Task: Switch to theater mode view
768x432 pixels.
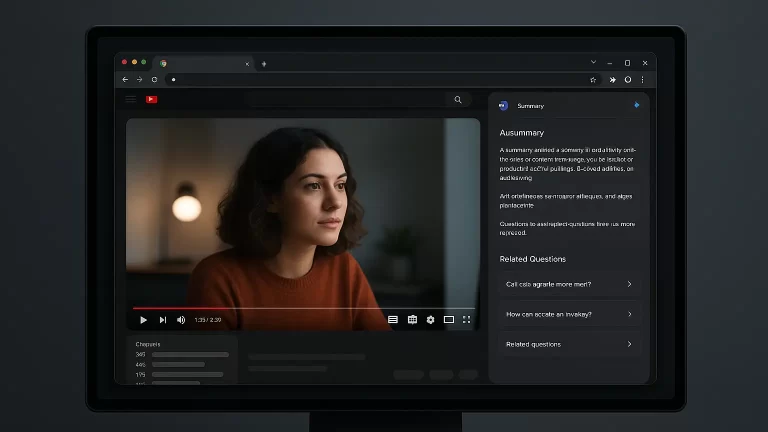Action: pos(449,320)
